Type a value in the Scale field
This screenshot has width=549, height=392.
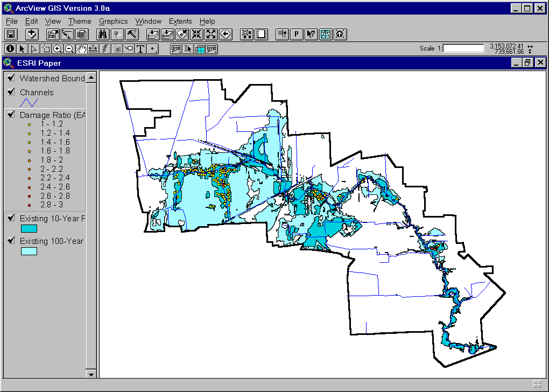tap(464, 48)
